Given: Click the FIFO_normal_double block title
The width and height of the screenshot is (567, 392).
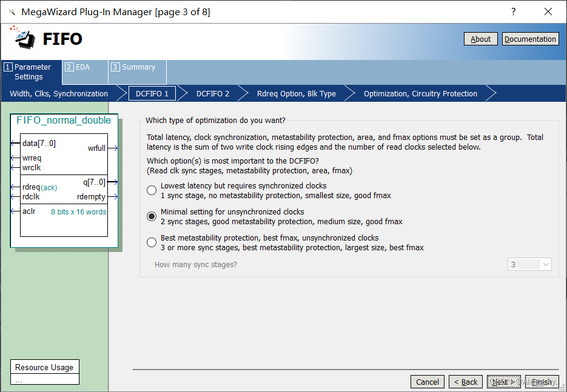Looking at the screenshot, I should (x=64, y=121).
